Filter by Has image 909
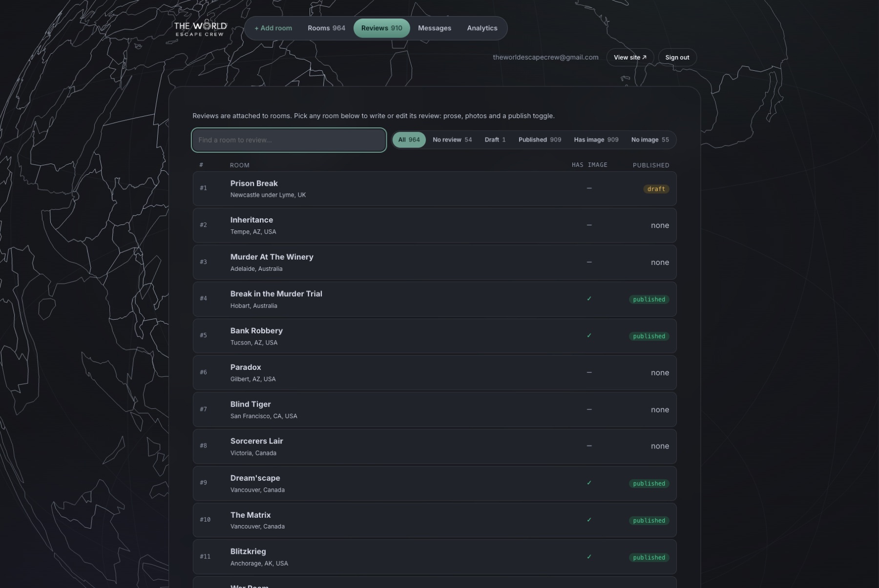This screenshot has width=879, height=588. pos(596,140)
